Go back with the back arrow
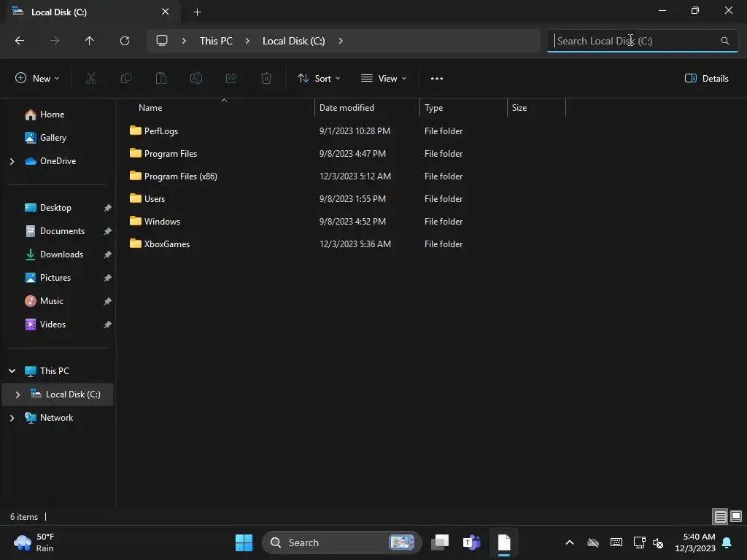Image resolution: width=747 pixels, height=560 pixels. tap(20, 41)
